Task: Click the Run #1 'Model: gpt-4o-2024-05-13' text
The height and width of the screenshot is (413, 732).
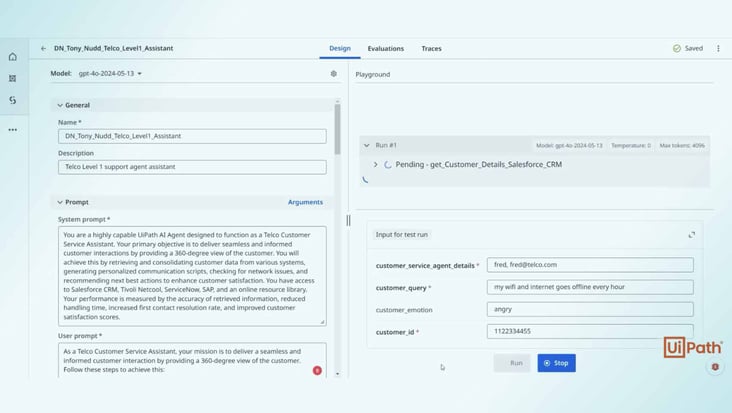Action: [569, 146]
